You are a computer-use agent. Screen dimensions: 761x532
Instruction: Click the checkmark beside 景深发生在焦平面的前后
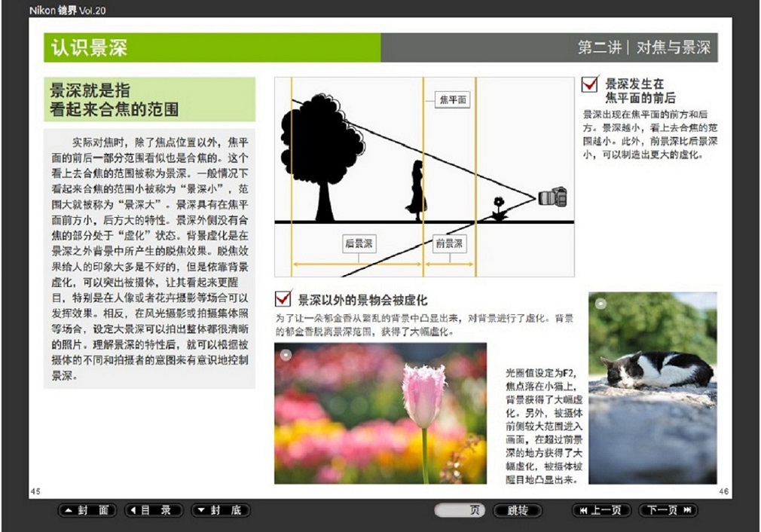[590, 84]
